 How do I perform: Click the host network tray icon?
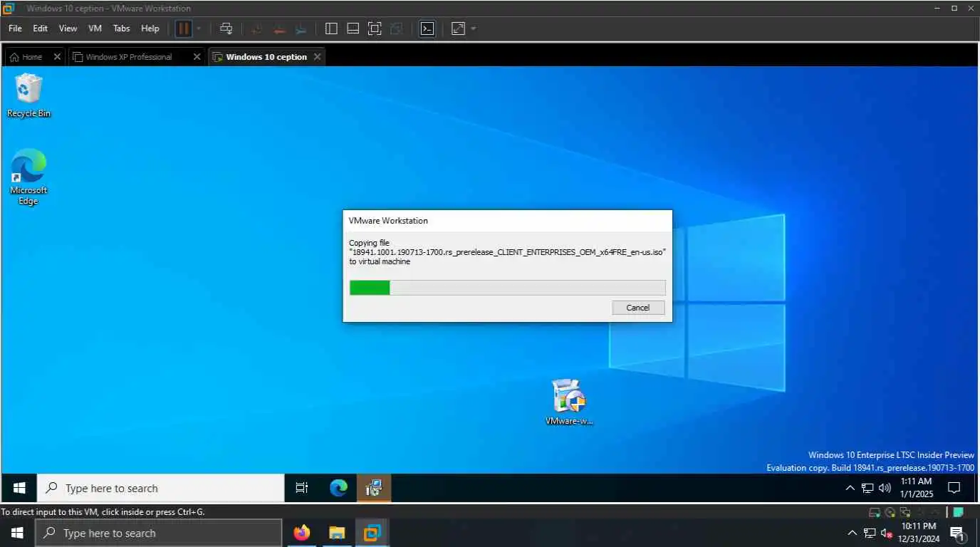coord(870,533)
